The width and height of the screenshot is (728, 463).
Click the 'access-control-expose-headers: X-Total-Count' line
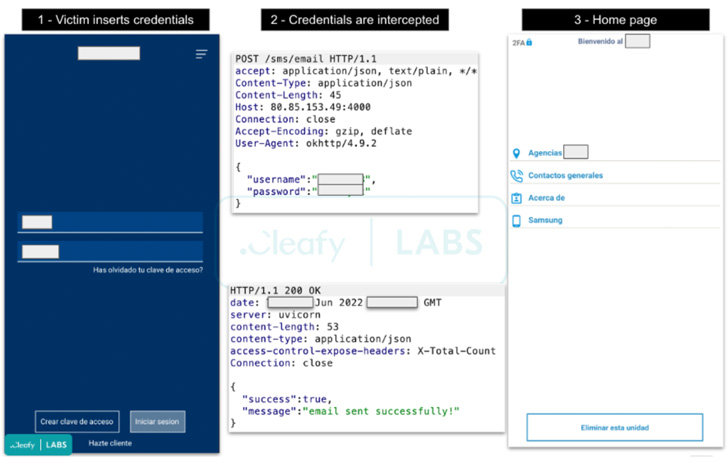tap(363, 351)
